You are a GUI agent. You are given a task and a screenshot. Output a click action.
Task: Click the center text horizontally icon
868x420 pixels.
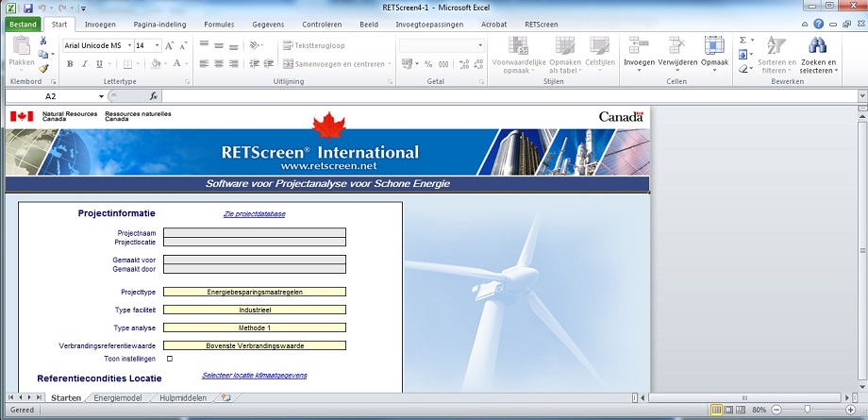(219, 64)
